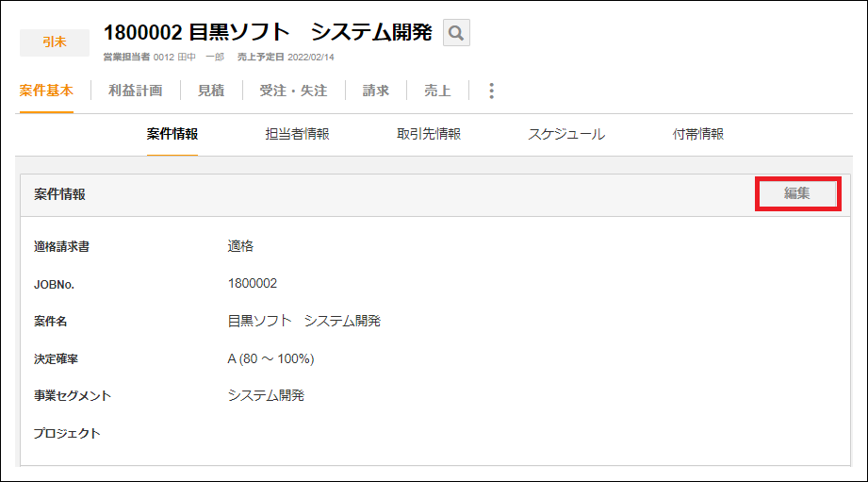Click the 案件情報 section panel header
The image size is (868, 482).
(377, 194)
